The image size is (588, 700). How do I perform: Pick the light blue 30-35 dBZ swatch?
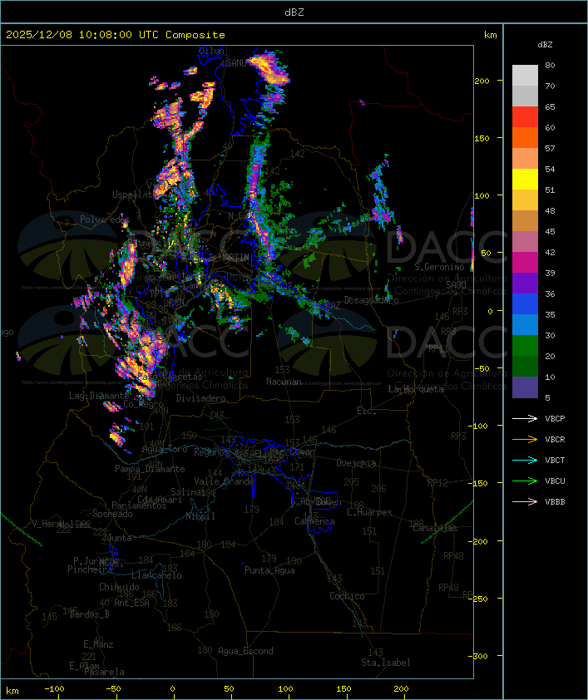click(x=525, y=324)
